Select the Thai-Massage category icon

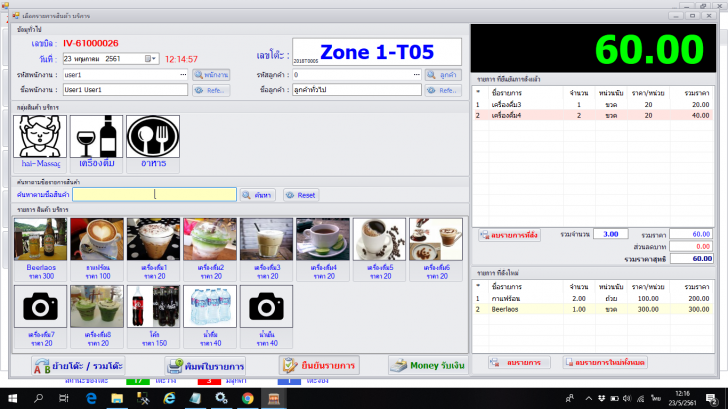pos(40,143)
